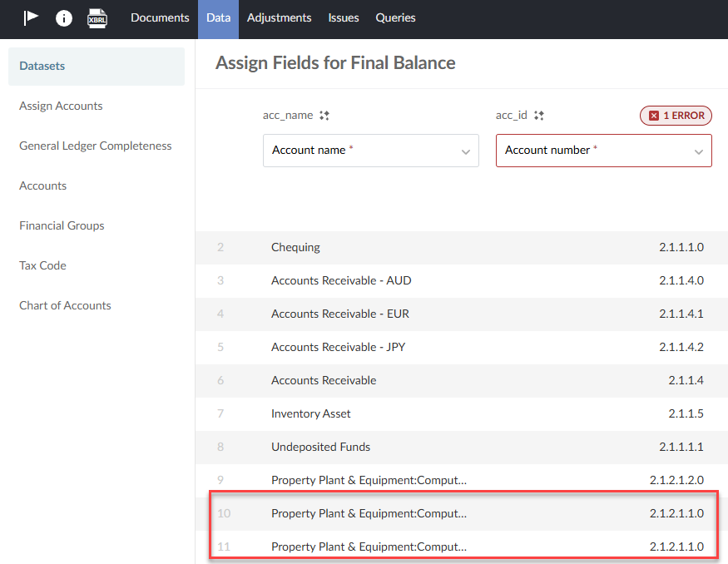Click the sparkle icon beside acc_name

tap(324, 116)
